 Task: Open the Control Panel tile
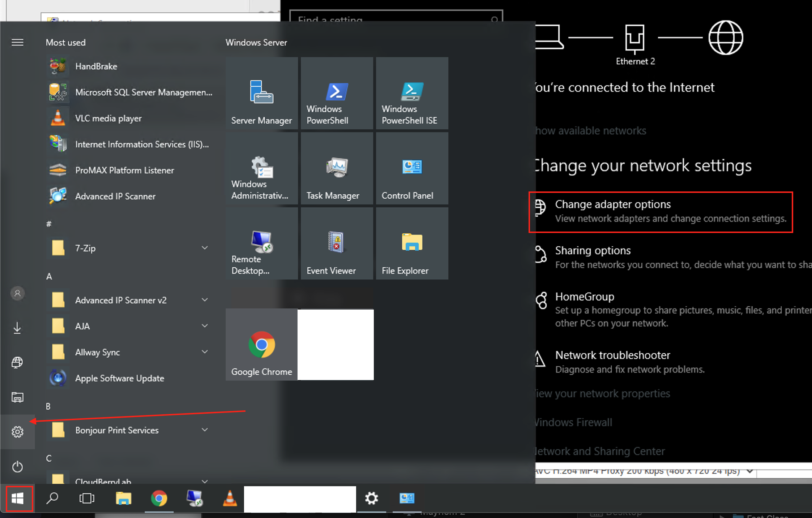tap(412, 168)
